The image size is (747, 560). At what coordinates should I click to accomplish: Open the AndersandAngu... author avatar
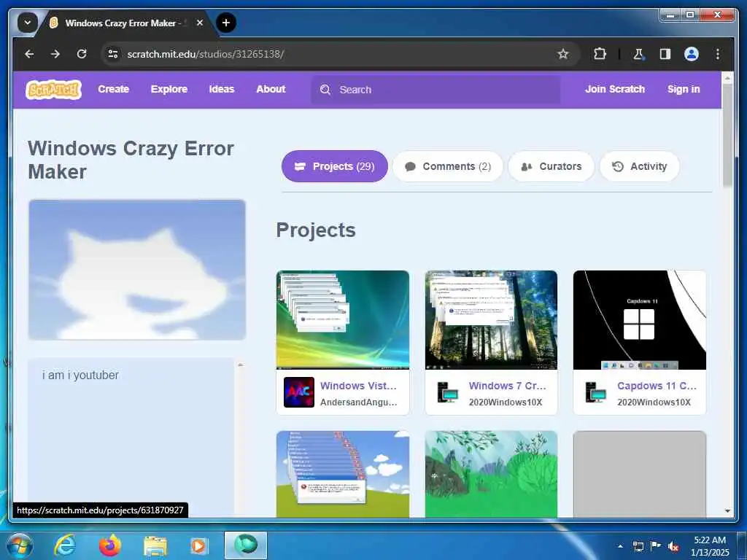point(298,392)
